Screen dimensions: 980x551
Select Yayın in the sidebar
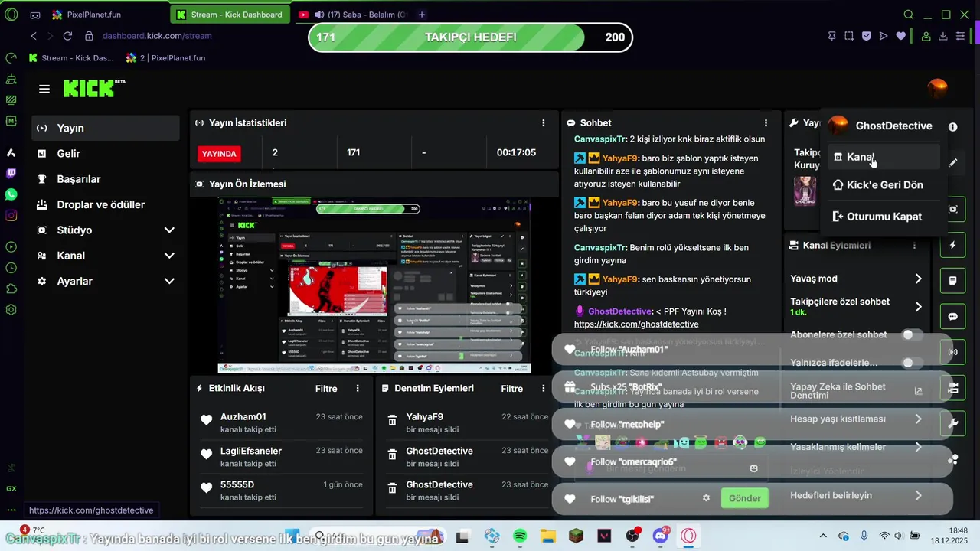pos(106,128)
